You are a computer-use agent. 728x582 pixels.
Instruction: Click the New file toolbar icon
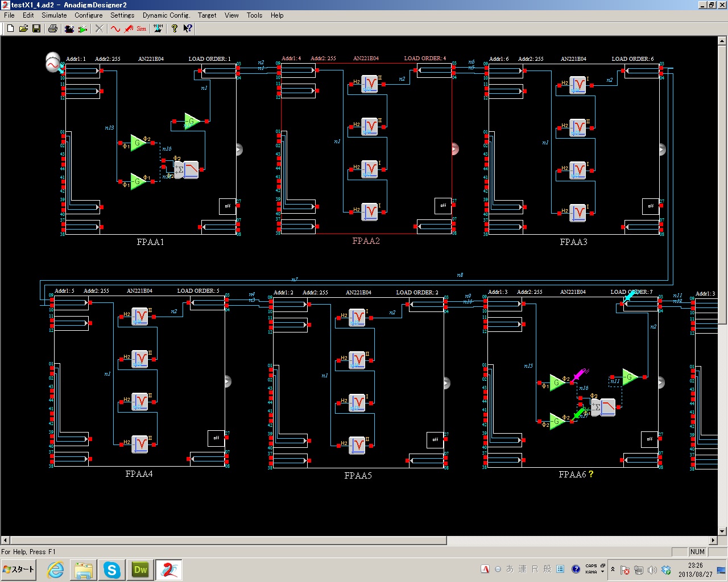click(x=10, y=28)
